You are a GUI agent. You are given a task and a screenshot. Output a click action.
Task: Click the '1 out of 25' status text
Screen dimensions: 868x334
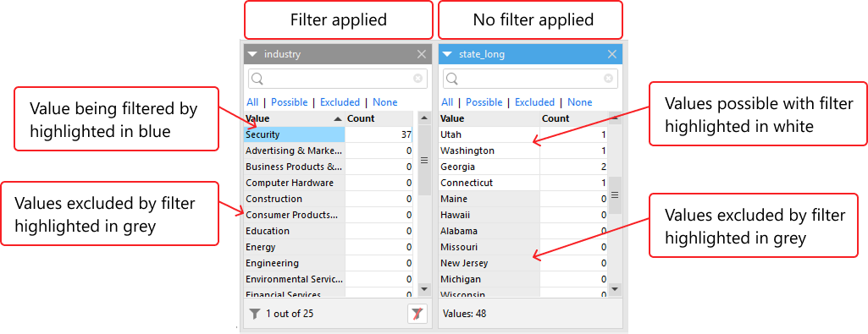point(290,314)
